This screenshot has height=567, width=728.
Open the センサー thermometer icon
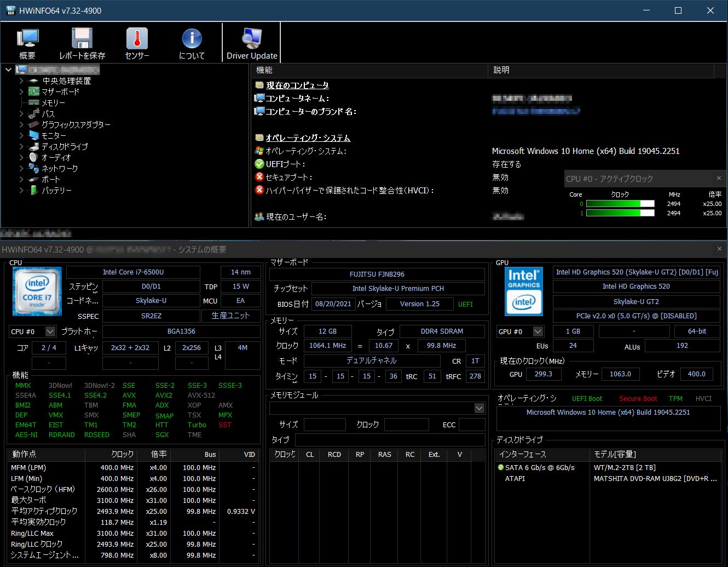[x=137, y=38]
